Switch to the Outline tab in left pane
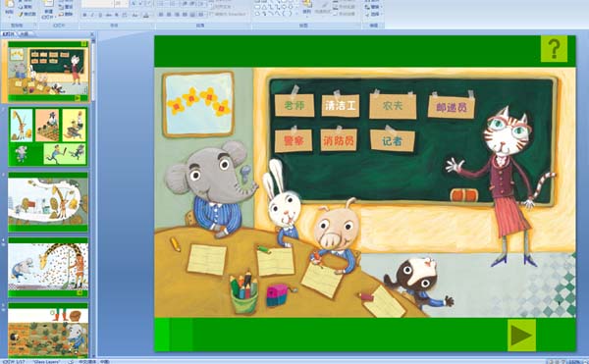 tap(24, 33)
